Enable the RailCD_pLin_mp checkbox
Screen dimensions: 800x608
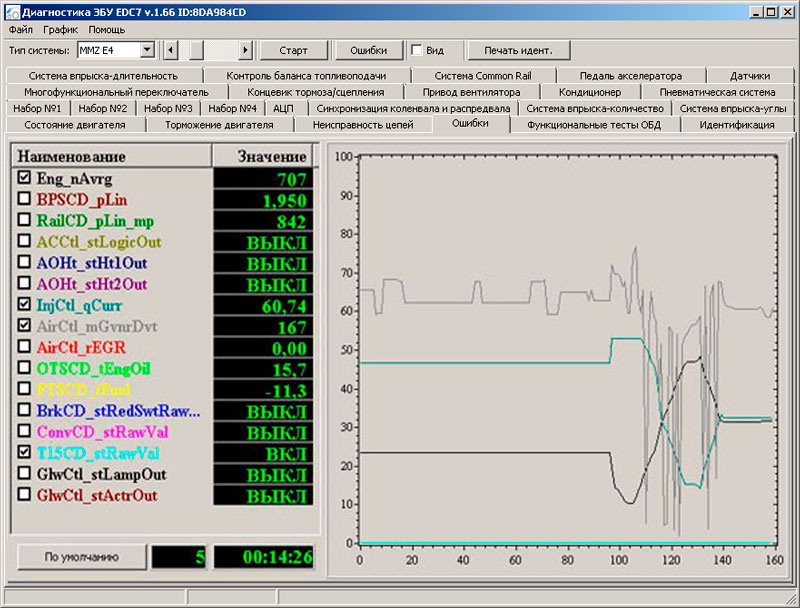(24, 220)
